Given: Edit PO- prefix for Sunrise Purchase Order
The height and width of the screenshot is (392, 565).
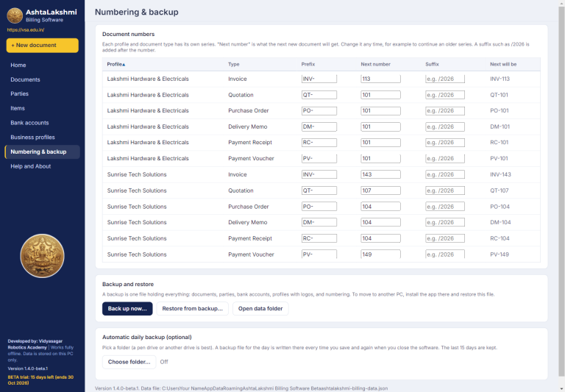Looking at the screenshot, I should point(319,207).
